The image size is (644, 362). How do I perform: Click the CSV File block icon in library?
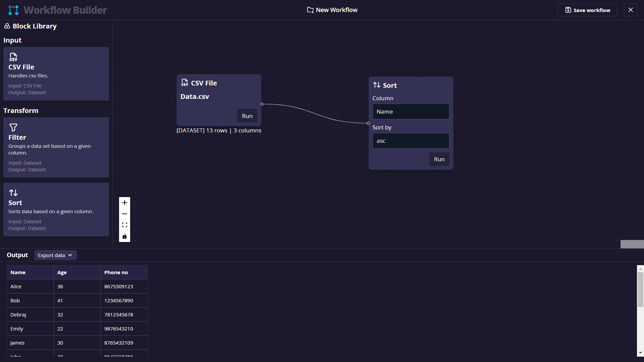click(13, 57)
